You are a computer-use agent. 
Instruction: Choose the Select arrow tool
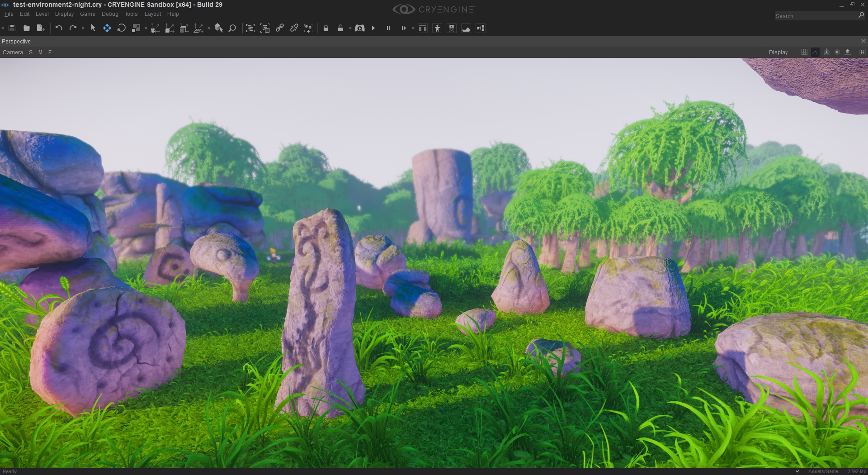93,28
